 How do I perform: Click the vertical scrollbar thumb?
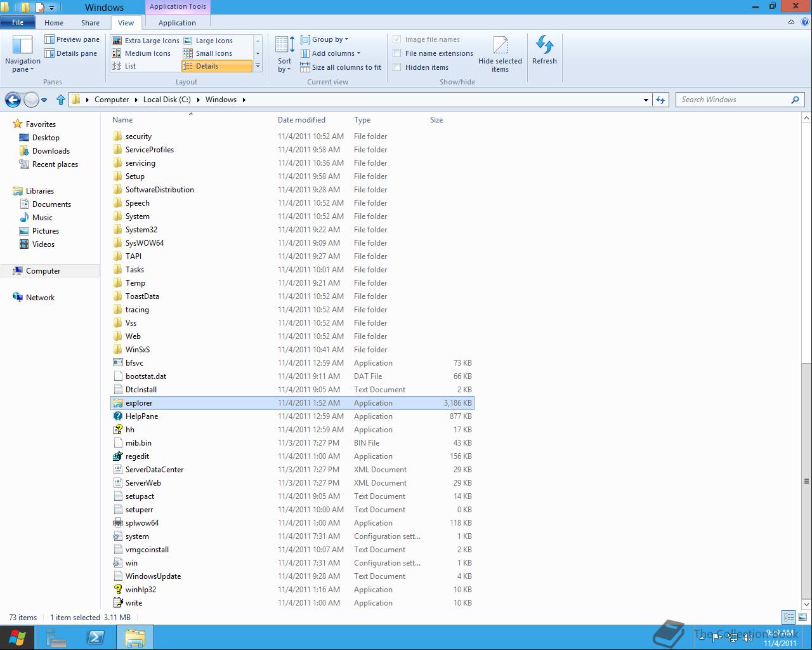pyautogui.click(x=807, y=482)
